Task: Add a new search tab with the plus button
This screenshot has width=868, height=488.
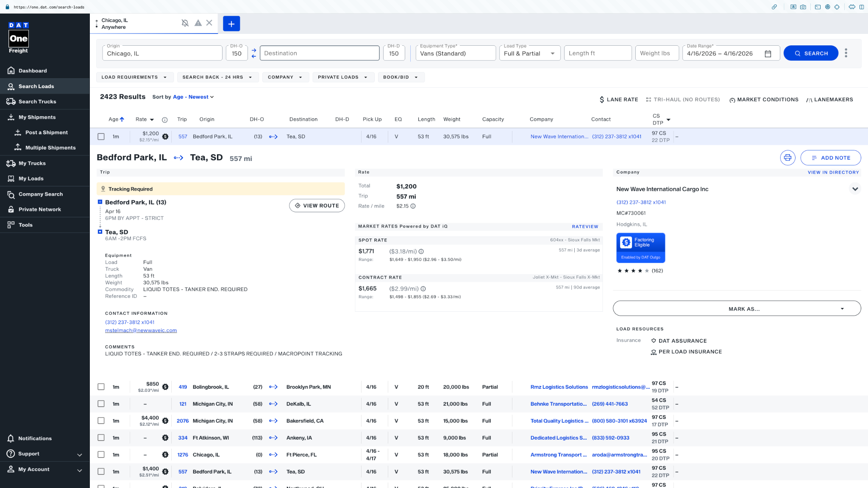Action: (x=231, y=24)
